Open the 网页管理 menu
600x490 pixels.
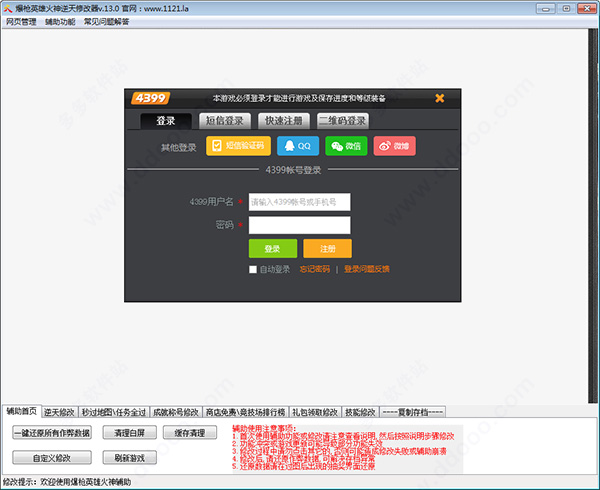(x=21, y=22)
